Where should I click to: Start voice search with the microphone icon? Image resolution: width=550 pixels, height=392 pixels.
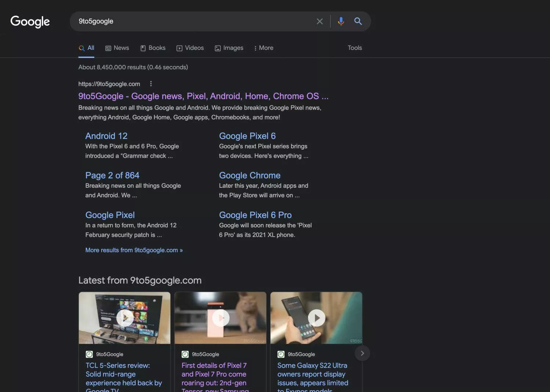click(x=341, y=21)
